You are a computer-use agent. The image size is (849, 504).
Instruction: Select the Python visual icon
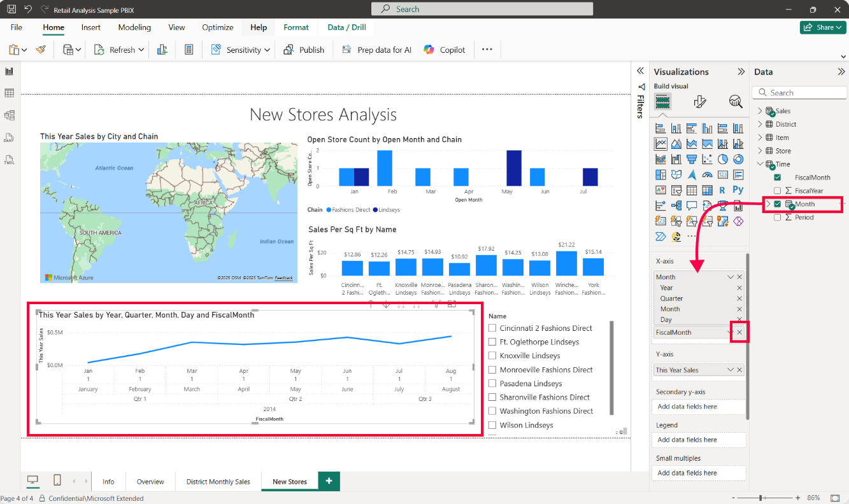[x=738, y=190]
